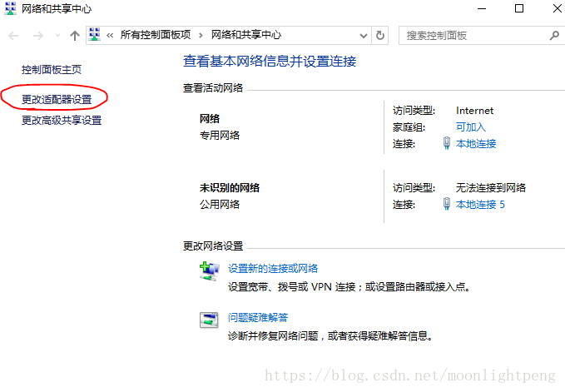The width and height of the screenshot is (565, 392).
Task: Expand chevron after 所有控制面板项 breadcrumb
Action: pos(201,35)
